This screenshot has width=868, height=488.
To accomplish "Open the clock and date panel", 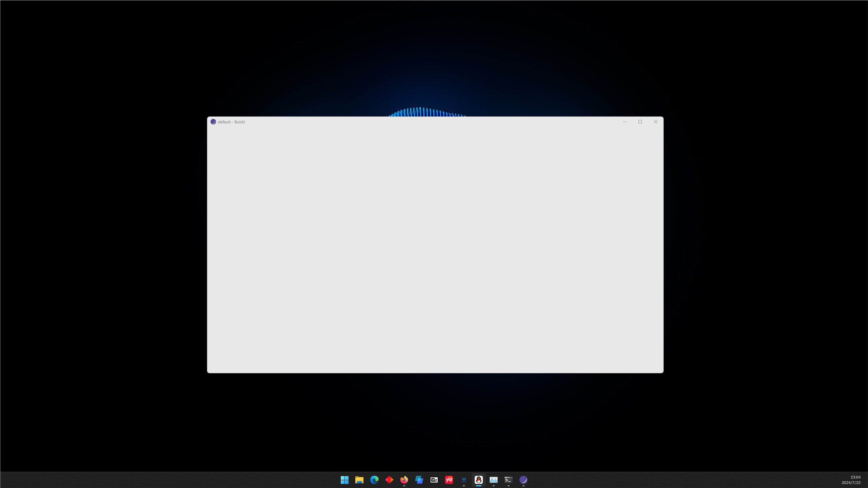I will [851, 480].
